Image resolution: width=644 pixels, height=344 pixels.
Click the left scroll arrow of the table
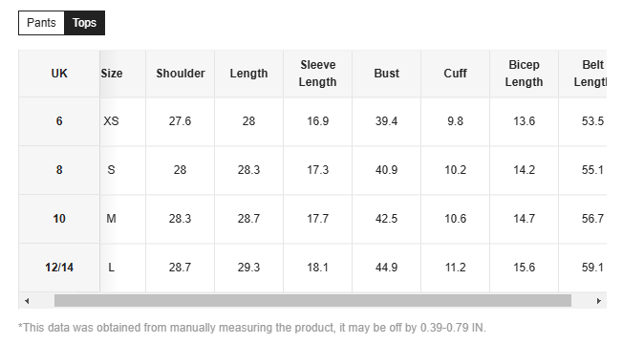(27, 301)
